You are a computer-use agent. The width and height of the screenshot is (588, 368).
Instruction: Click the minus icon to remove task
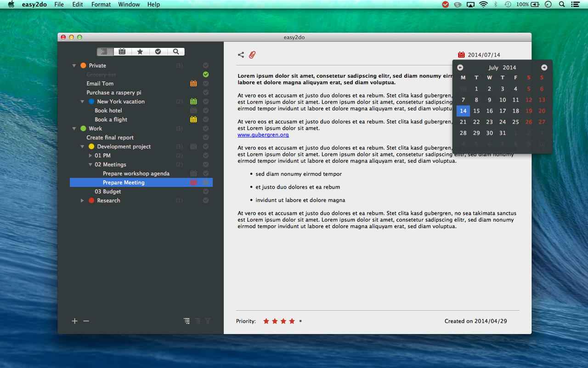pos(86,321)
